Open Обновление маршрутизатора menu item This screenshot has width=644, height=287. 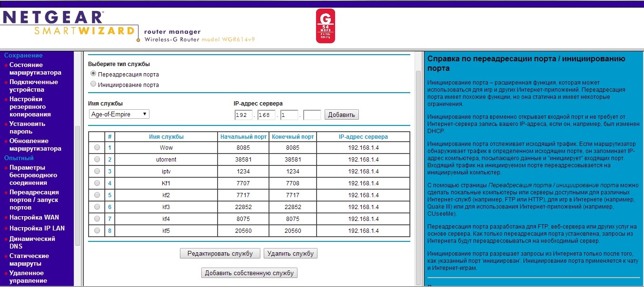(35, 144)
